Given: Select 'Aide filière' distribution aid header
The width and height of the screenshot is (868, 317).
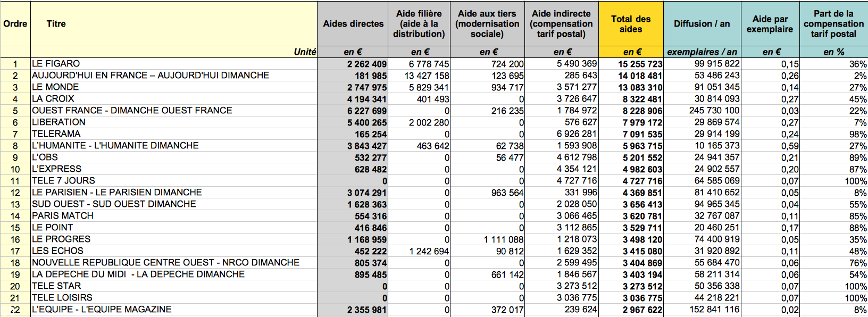Looking at the screenshot, I should point(419,23).
